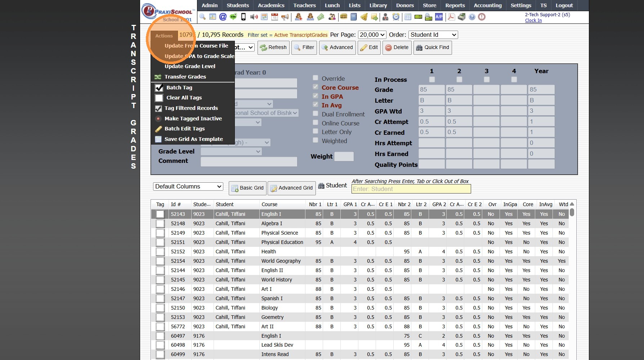Click the Enter Student search field

pyautogui.click(x=411, y=189)
